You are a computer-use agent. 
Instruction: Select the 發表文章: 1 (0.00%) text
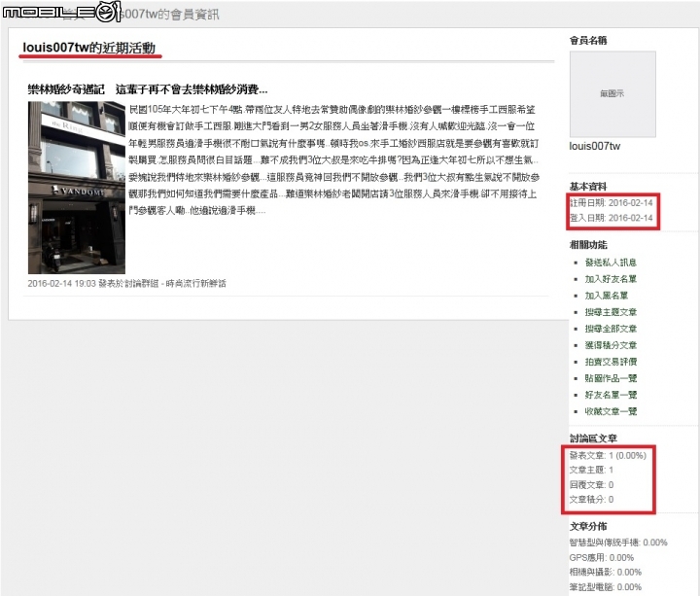click(x=608, y=455)
